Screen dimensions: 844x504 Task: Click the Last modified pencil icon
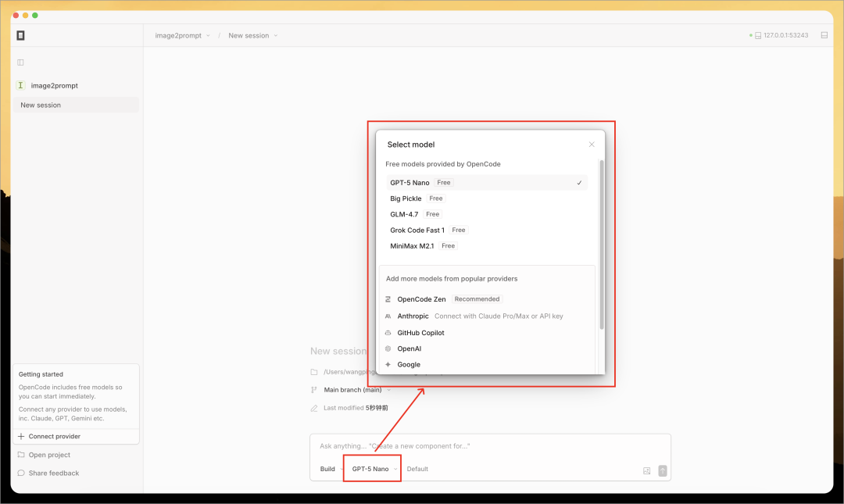(x=314, y=408)
